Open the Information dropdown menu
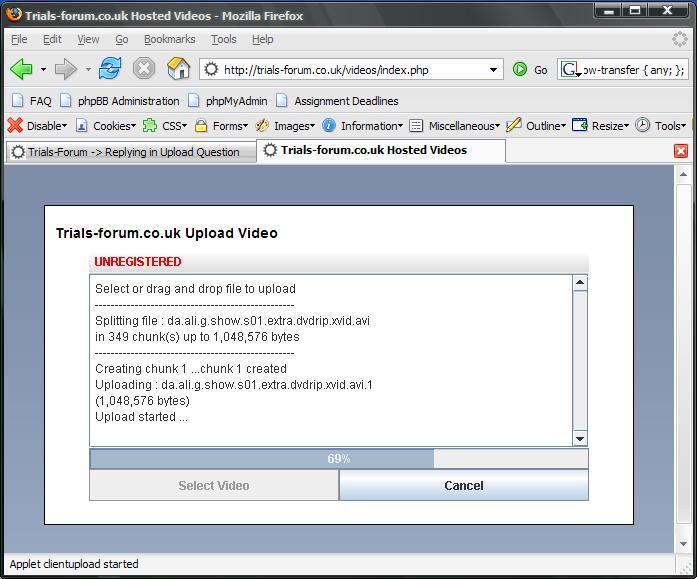This screenshot has height=579, width=697. click(x=362, y=126)
